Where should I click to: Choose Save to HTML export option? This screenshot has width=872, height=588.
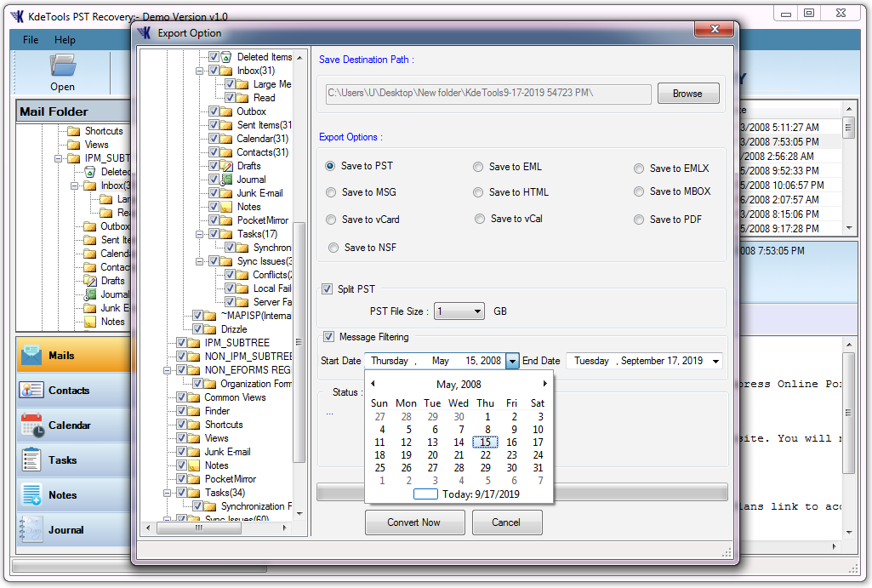478,192
